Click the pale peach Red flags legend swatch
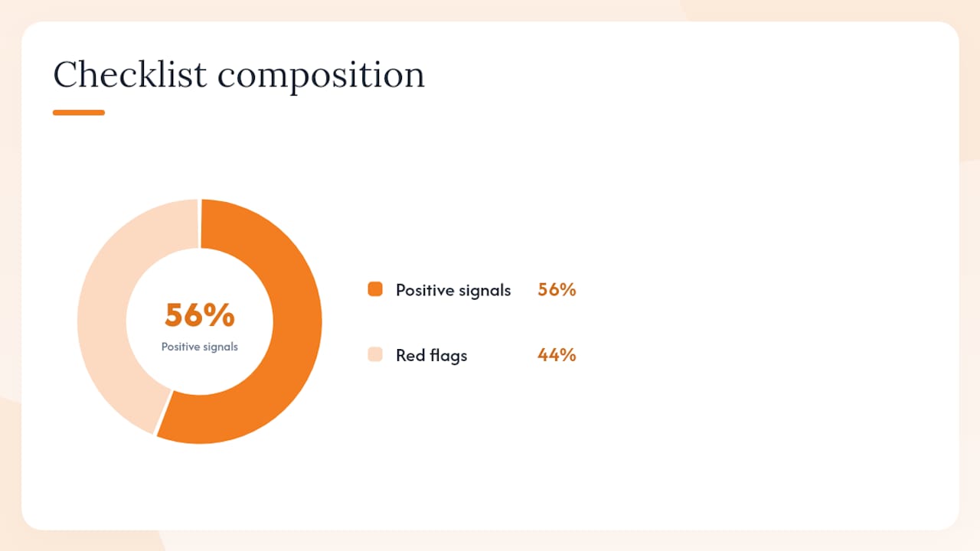Viewport: 980px width, 551px height. point(375,354)
